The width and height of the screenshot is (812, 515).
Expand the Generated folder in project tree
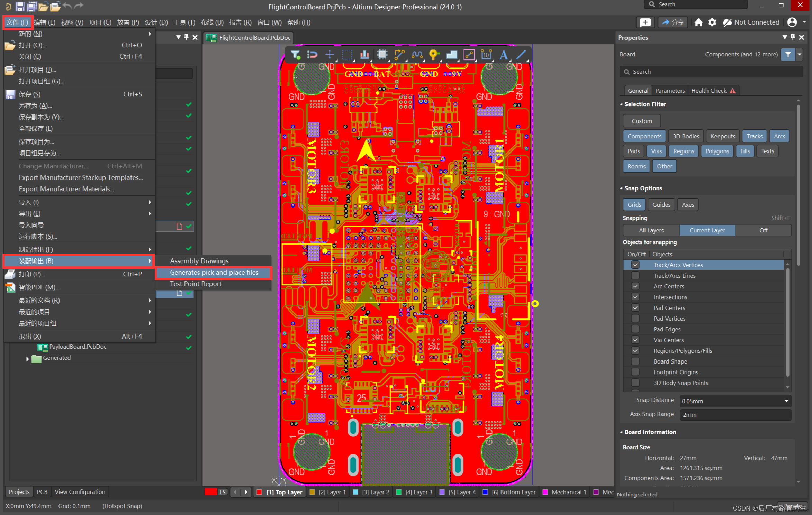point(27,359)
